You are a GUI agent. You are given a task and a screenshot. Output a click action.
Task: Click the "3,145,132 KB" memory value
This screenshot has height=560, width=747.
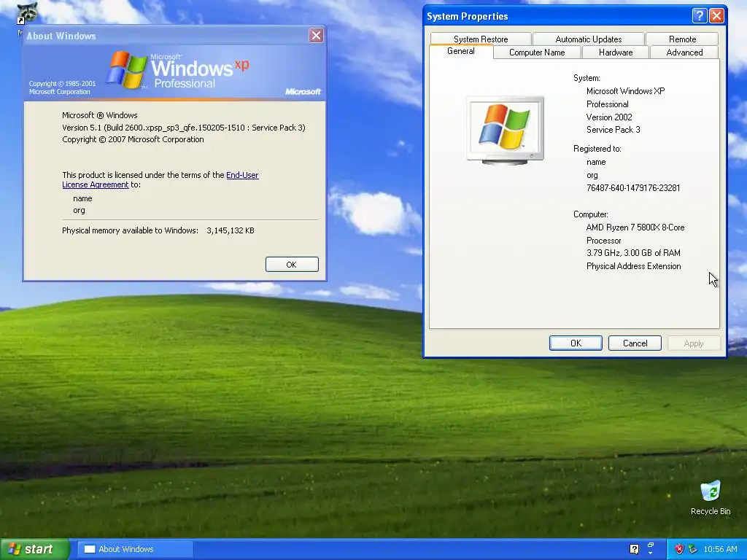point(230,230)
